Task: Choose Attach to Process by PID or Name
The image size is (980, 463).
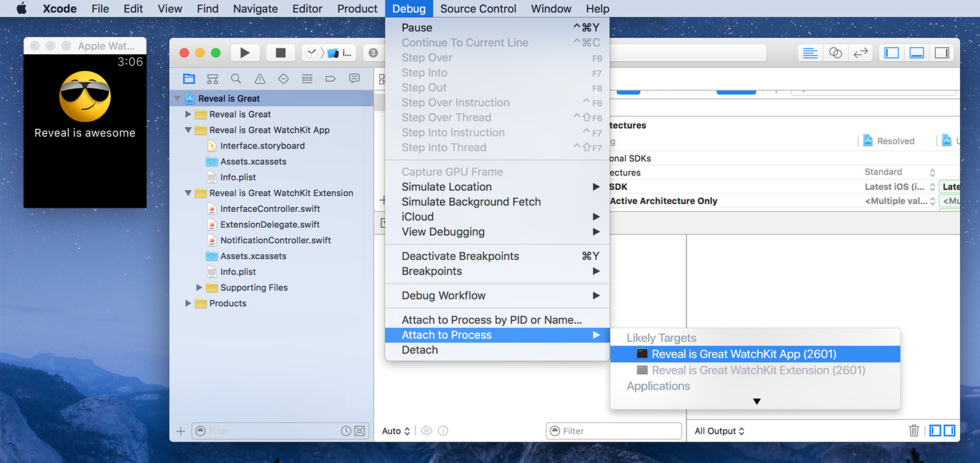Action: click(497, 320)
